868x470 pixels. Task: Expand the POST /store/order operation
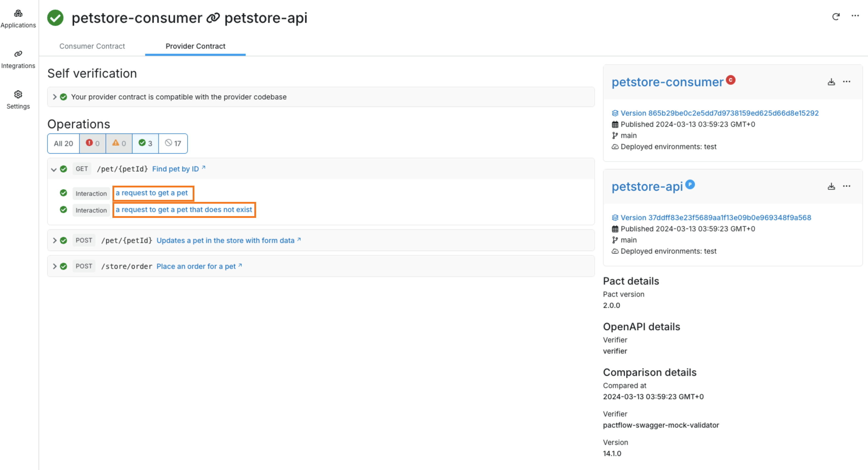[x=54, y=266]
